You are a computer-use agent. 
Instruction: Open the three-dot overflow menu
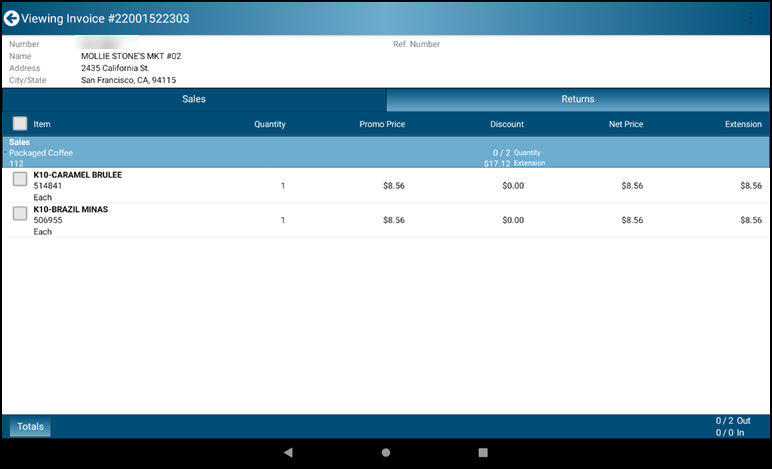click(750, 19)
